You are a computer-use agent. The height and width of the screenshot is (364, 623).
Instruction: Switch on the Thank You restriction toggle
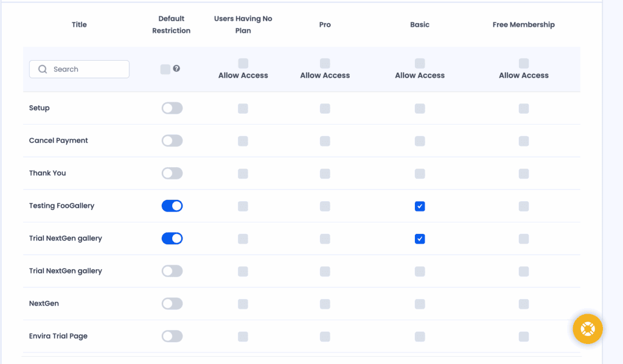point(172,173)
